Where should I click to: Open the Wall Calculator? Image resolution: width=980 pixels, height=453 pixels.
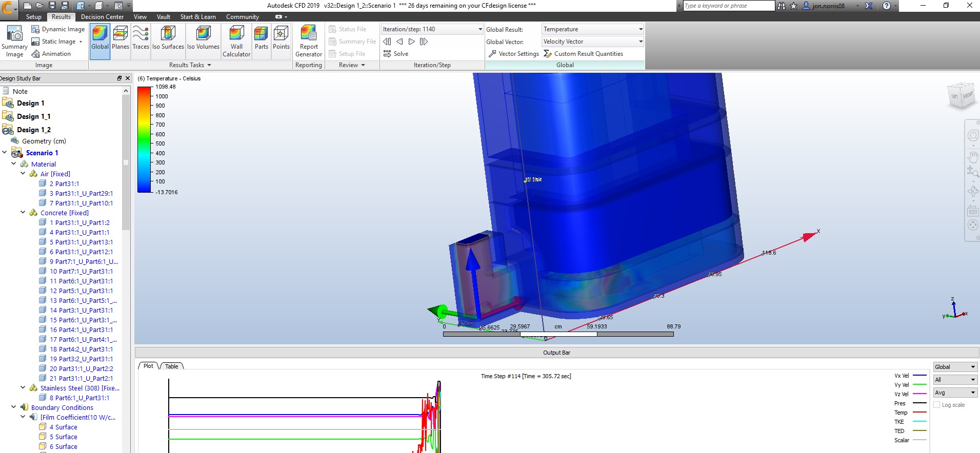pyautogui.click(x=236, y=42)
